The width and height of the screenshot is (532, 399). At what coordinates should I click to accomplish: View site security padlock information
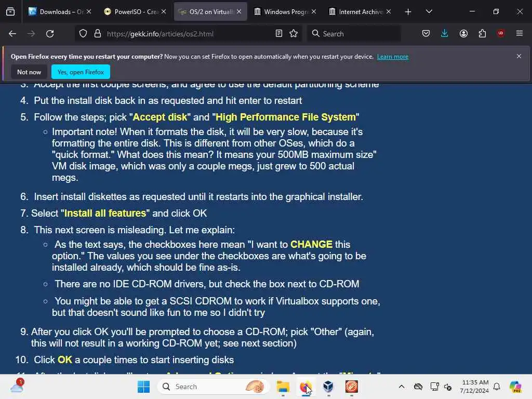(x=98, y=34)
